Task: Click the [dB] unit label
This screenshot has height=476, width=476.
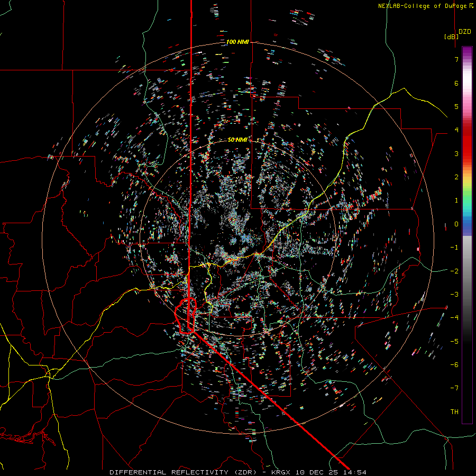Action: (x=452, y=36)
